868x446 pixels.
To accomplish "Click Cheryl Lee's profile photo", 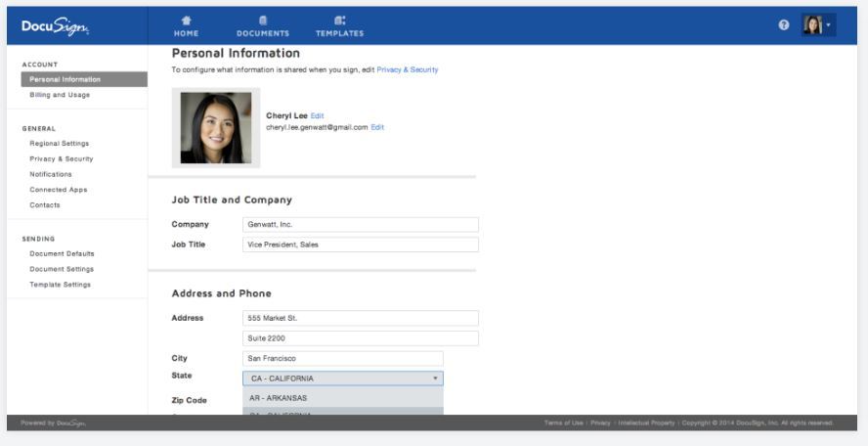I will coord(216,127).
